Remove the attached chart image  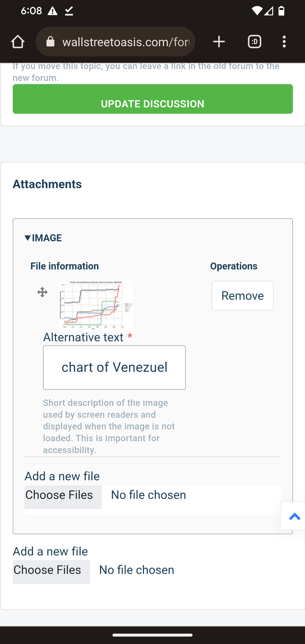pyautogui.click(x=242, y=296)
